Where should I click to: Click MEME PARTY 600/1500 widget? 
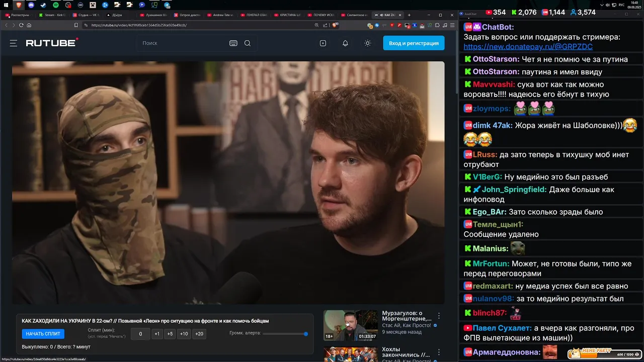[x=604, y=354]
